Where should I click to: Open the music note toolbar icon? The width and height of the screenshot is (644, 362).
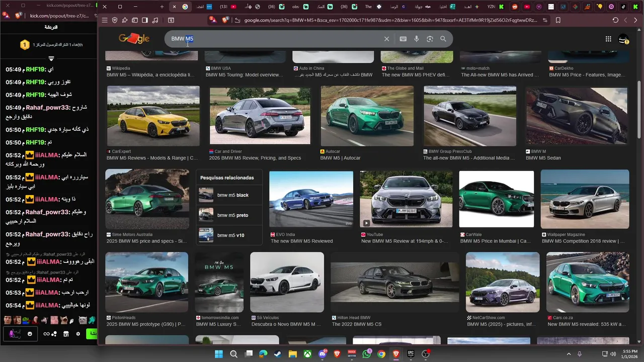[x=154, y=20]
